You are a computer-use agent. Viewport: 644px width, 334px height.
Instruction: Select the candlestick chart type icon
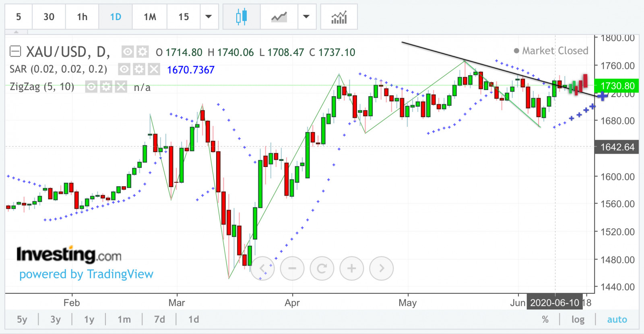242,17
